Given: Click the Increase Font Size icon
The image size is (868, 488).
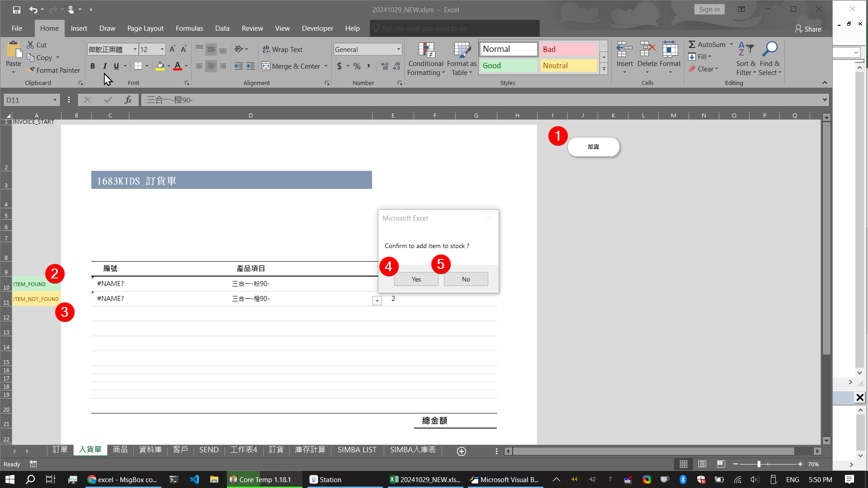Looking at the screenshot, I should click(172, 49).
